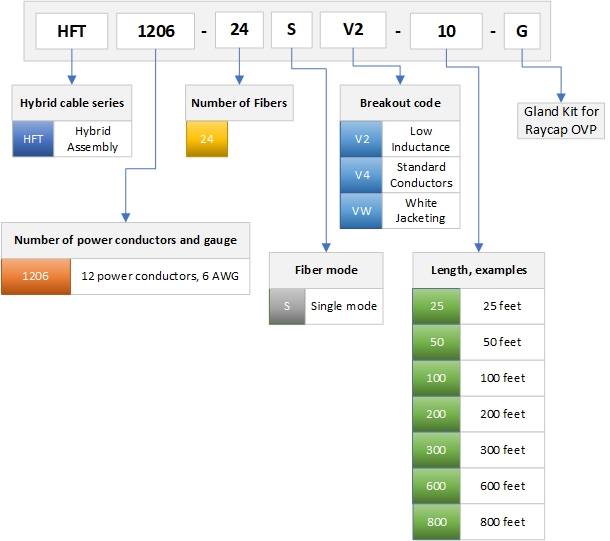This screenshot has height=541, width=610.
Task: Select the 600 feet description cell
Action: 500,486
